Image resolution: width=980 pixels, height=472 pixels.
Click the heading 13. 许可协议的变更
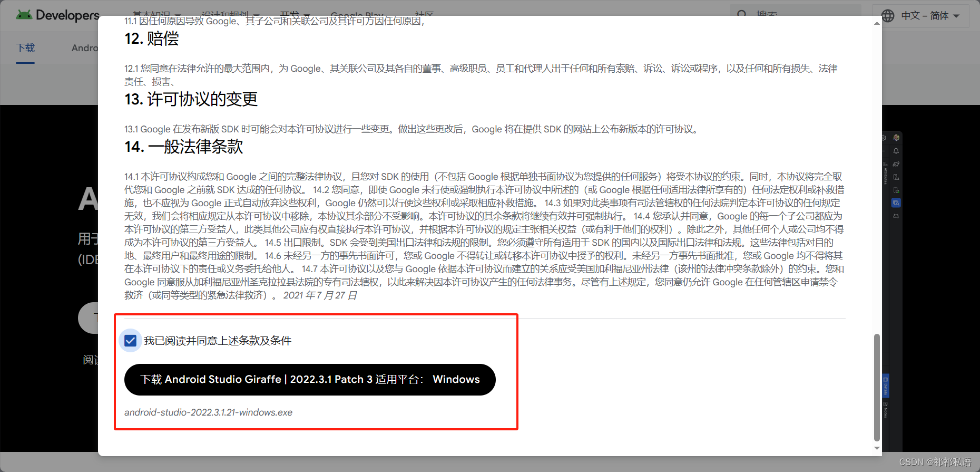pos(191,99)
